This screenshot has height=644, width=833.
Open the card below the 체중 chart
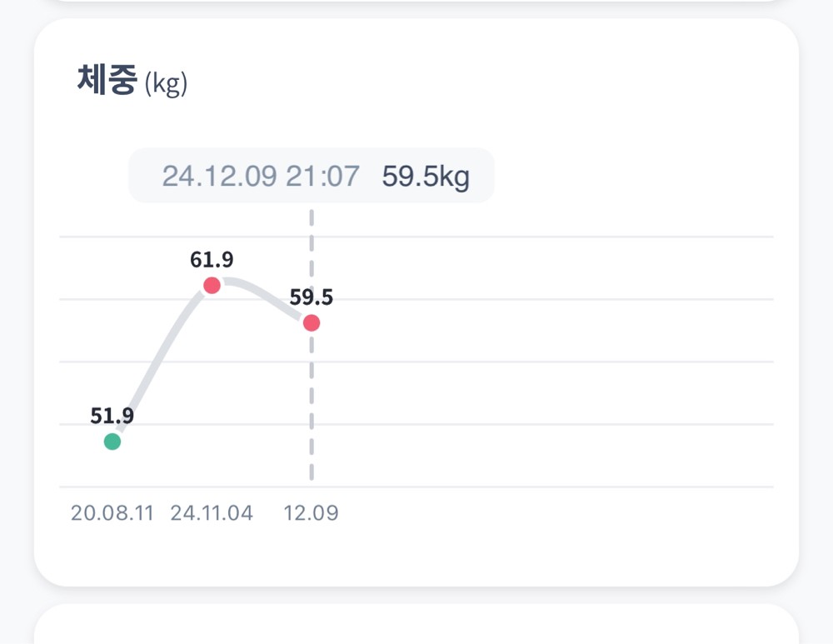click(x=416, y=627)
